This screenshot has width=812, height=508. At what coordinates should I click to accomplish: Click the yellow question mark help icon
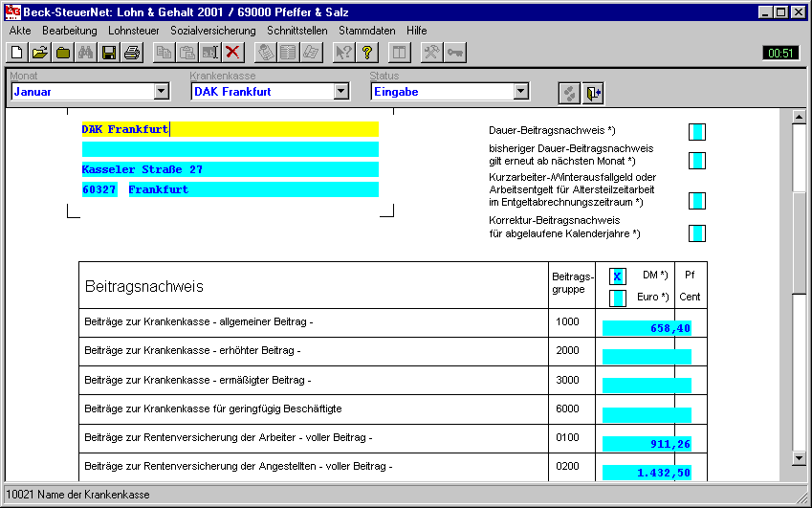[x=367, y=53]
